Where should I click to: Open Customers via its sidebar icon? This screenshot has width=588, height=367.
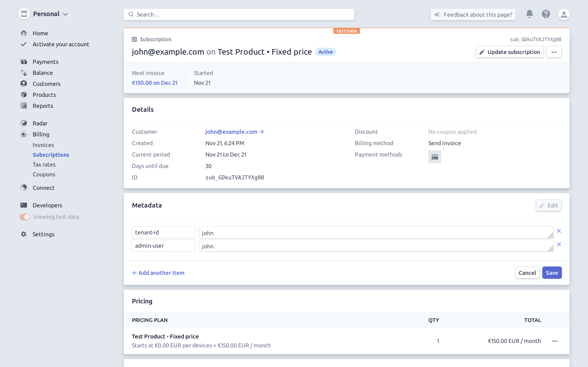coord(24,84)
